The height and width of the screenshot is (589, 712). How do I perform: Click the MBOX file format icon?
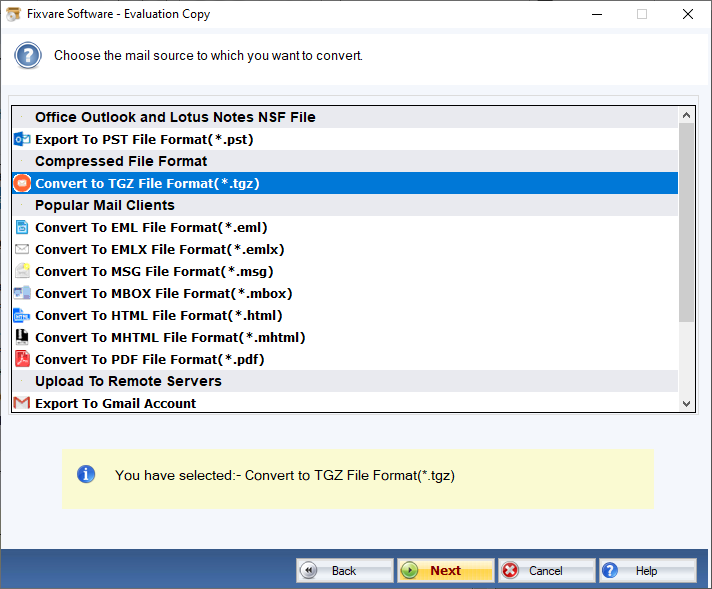22,293
